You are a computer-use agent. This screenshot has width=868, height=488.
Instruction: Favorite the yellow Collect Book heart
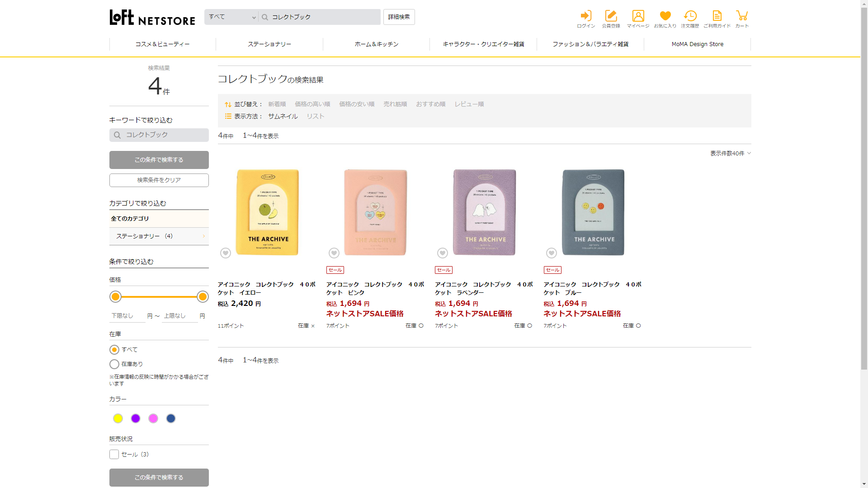[226, 253]
